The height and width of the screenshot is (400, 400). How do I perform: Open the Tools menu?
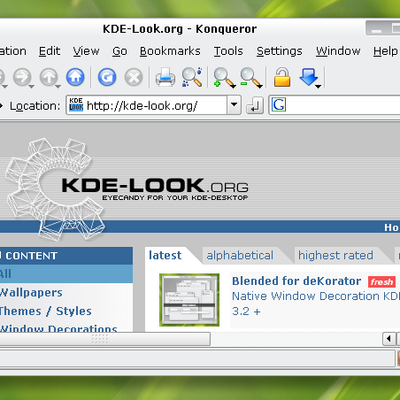coord(228,51)
